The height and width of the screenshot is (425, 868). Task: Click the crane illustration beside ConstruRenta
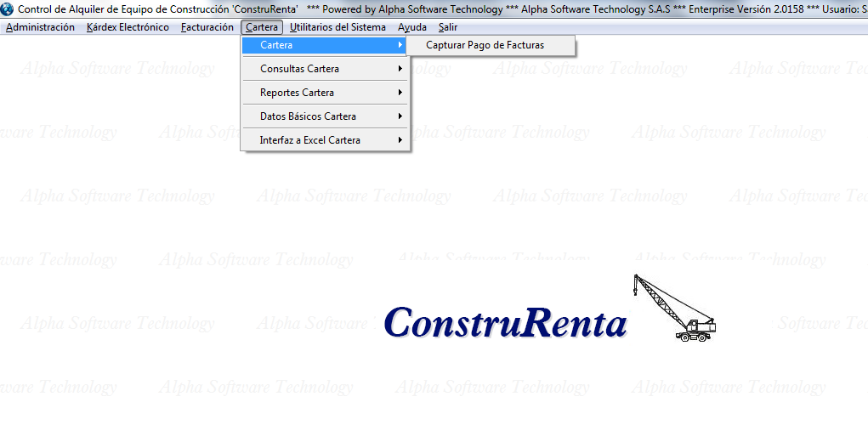click(x=673, y=308)
